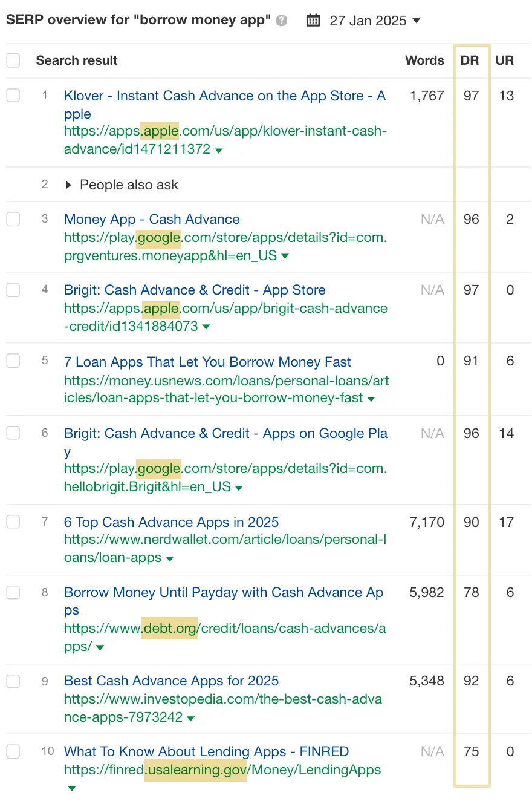Image resolution: width=532 pixels, height=804 pixels.
Task: Open the 27 Jan 2025 date dropdown
Action: click(x=375, y=21)
